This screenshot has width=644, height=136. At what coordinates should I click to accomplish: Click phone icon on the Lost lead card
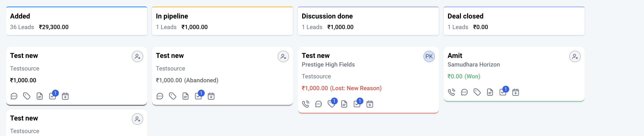pos(305,104)
